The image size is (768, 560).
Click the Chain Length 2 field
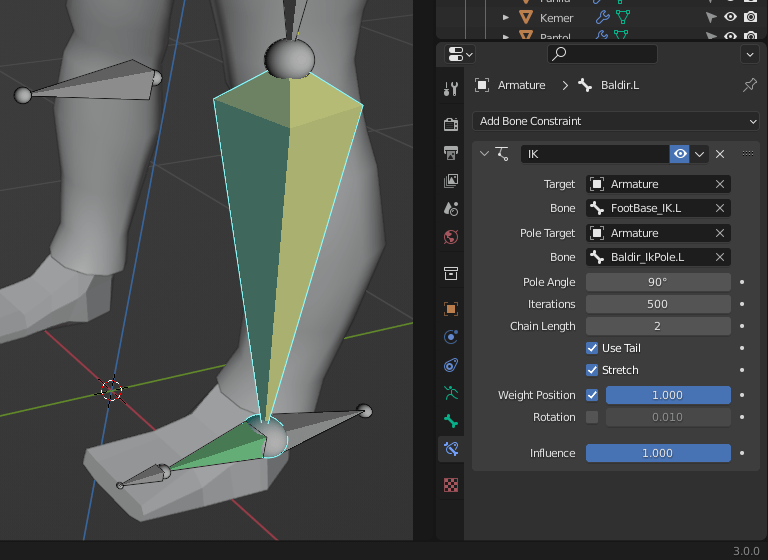[658, 326]
